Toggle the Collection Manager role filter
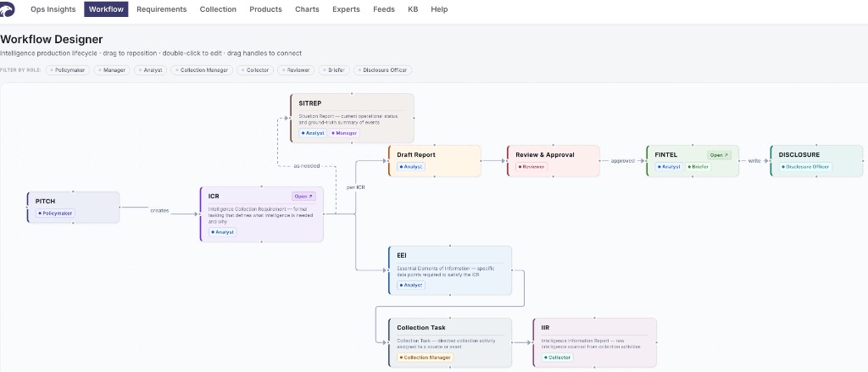Viewport: 868px width, 372px height. (202, 70)
